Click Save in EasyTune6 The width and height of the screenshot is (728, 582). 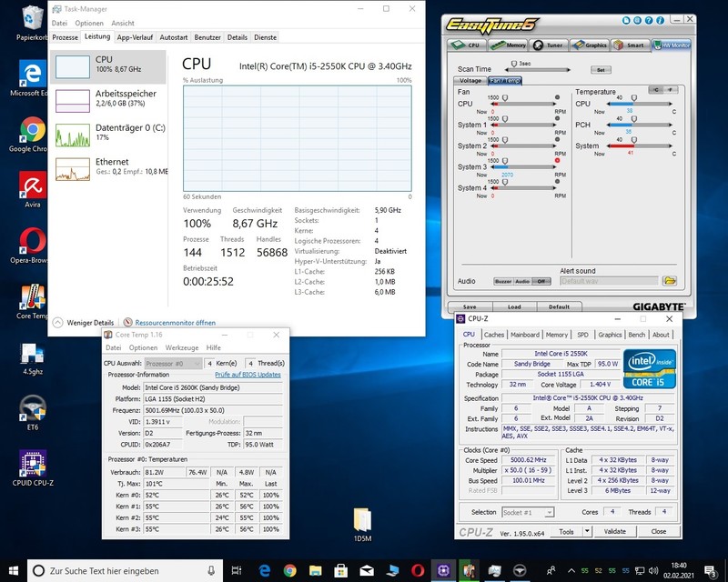point(470,306)
